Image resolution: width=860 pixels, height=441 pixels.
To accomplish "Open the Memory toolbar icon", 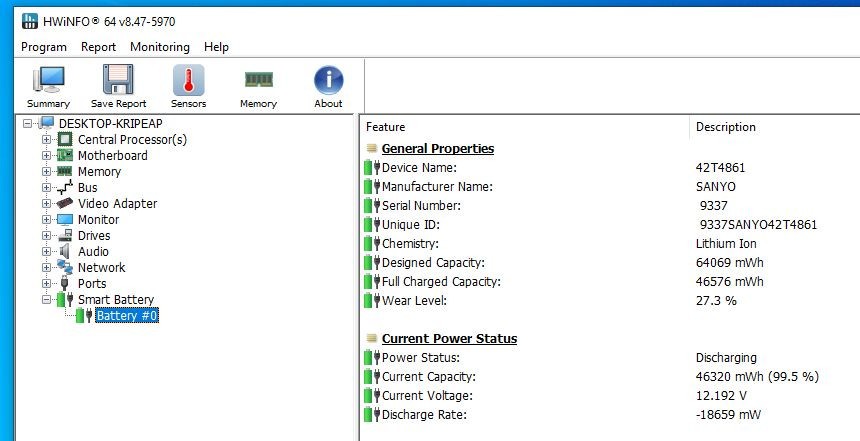I will pos(258,80).
